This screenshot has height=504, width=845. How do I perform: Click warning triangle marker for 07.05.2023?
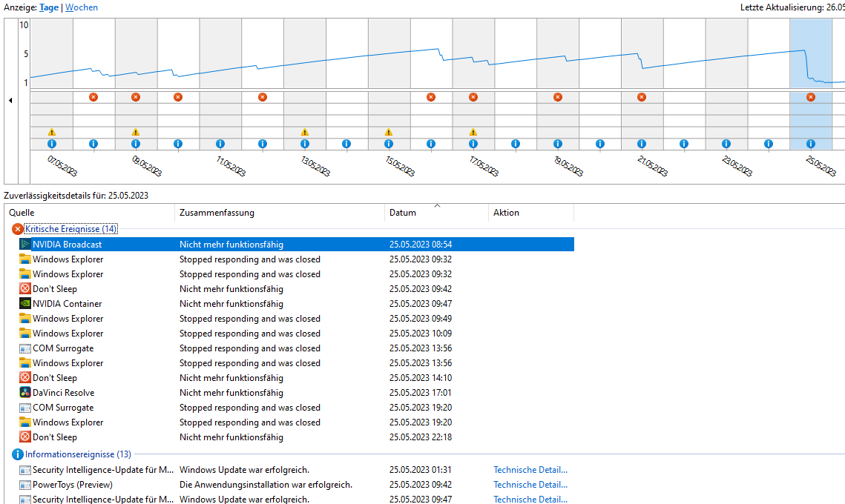pos(52,132)
